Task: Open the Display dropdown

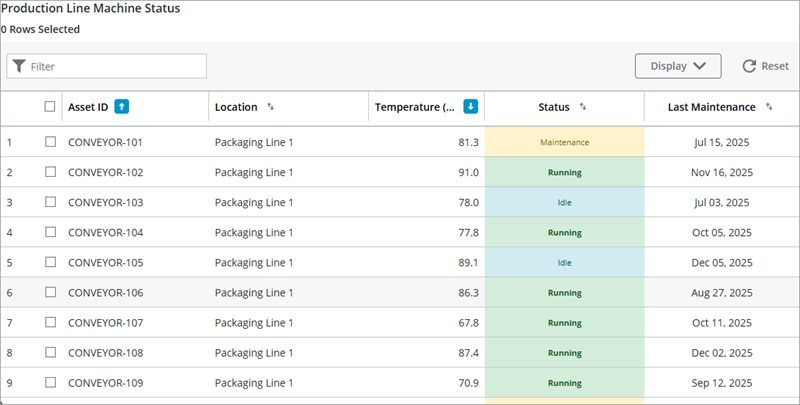Action: (x=678, y=66)
